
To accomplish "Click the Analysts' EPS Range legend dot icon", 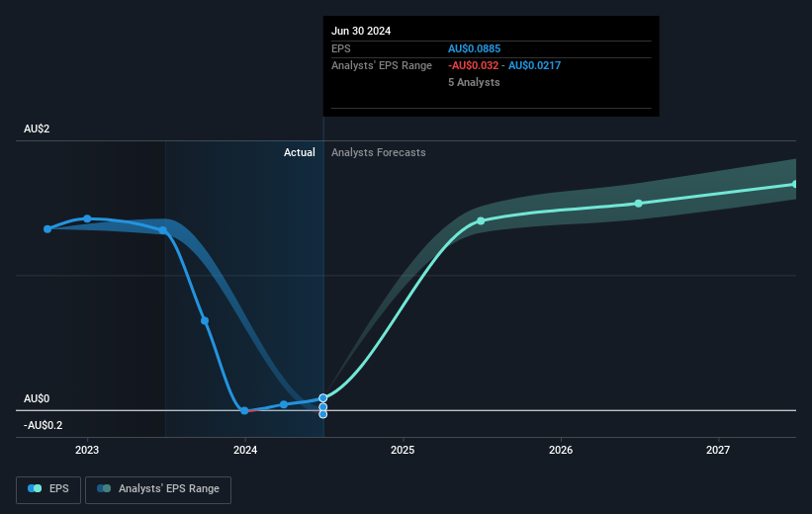I will 104,488.
